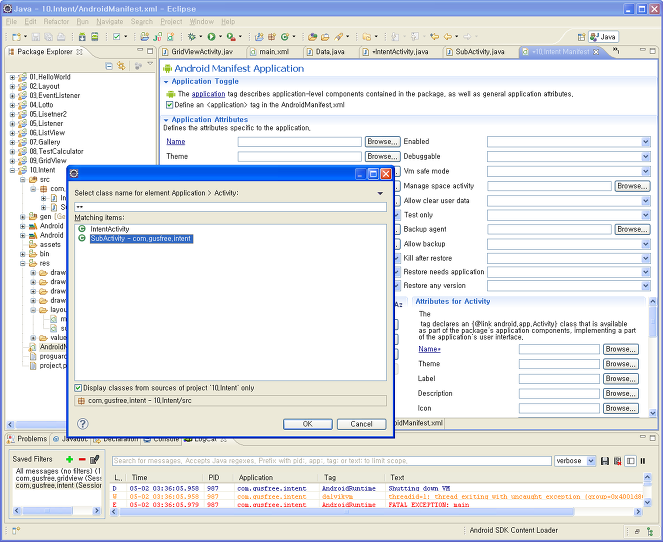Edit the selected LogCat saved filter

(95, 459)
